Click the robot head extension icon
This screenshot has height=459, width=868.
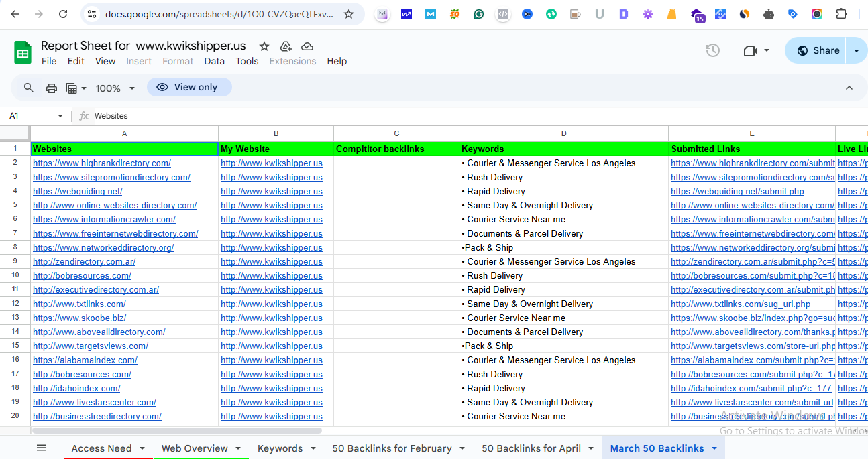click(769, 13)
